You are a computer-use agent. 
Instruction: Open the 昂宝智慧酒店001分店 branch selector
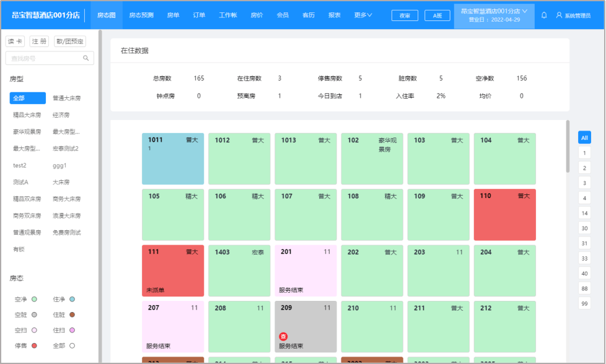pyautogui.click(x=494, y=15)
